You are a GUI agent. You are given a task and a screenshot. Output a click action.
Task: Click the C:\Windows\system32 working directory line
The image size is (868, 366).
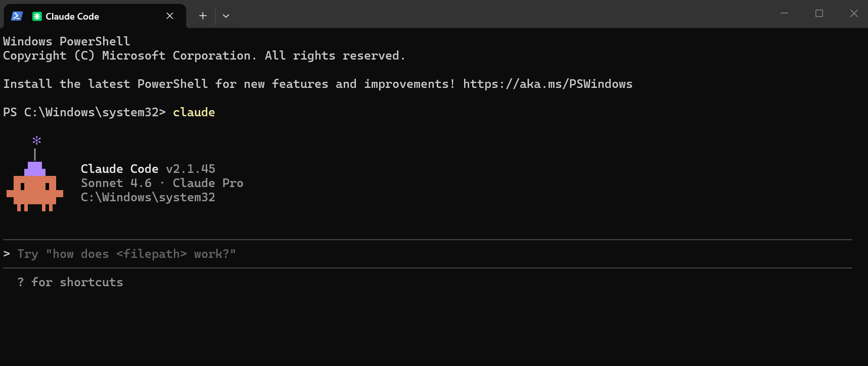148,197
